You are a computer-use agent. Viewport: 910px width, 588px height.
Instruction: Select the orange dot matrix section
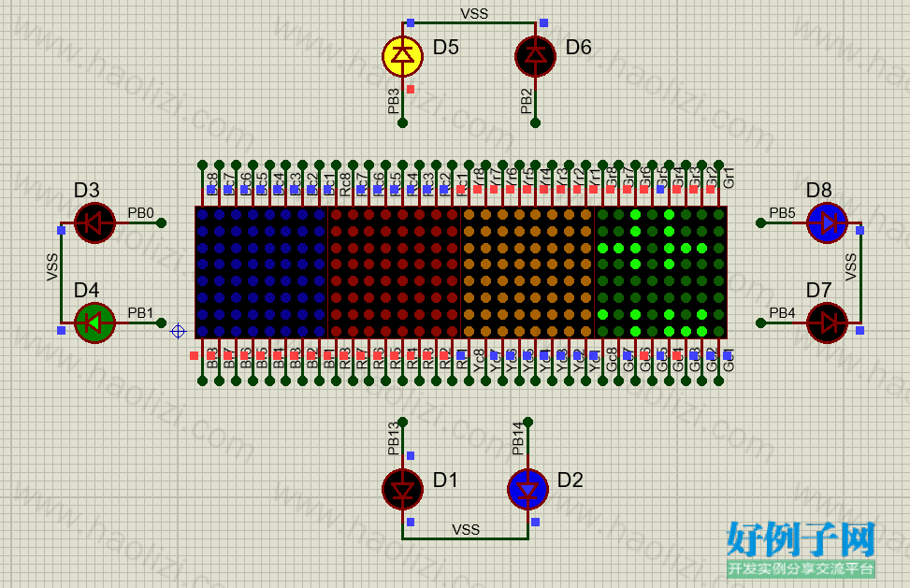click(527, 273)
